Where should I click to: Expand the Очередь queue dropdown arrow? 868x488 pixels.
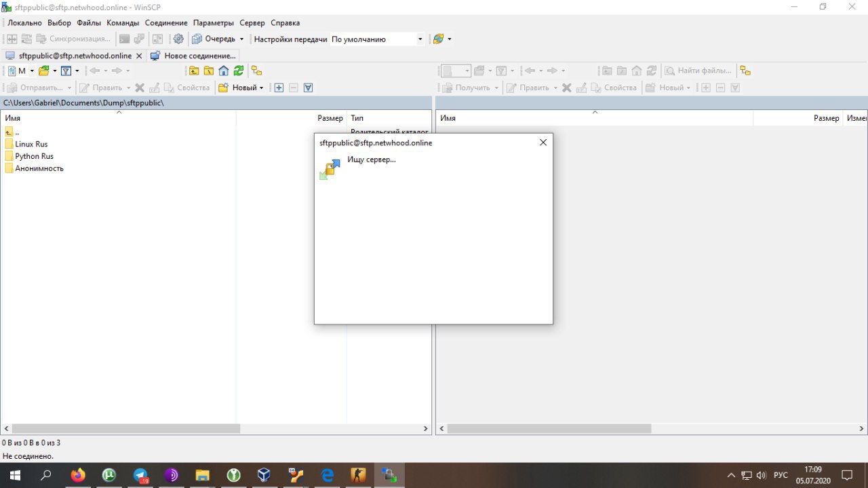[x=241, y=39]
